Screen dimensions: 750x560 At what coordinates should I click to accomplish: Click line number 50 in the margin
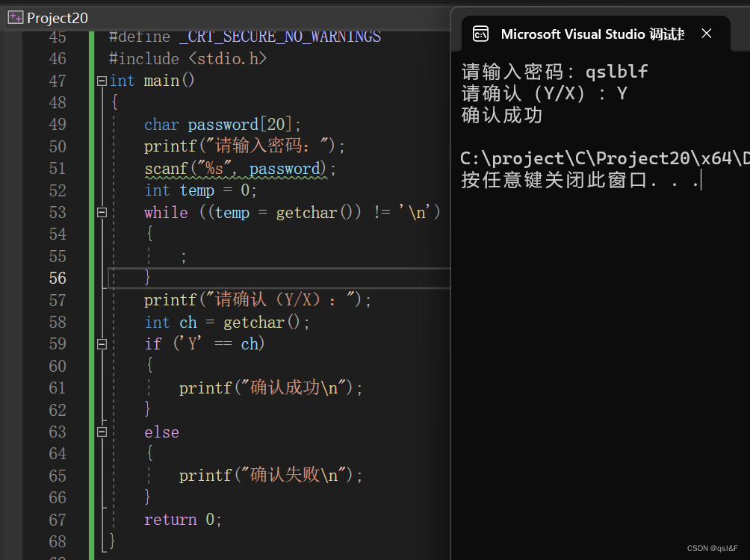coord(58,146)
